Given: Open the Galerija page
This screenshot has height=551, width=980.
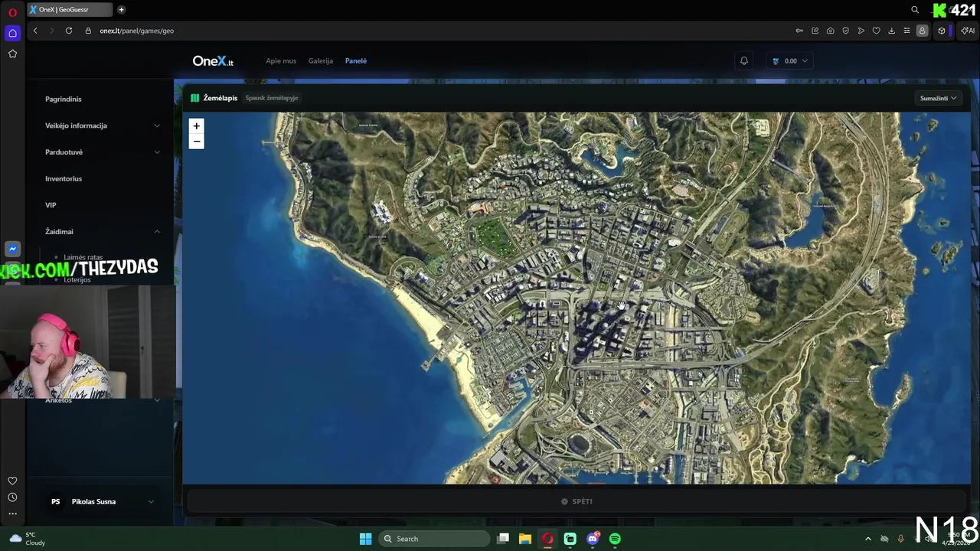Looking at the screenshot, I should (x=321, y=60).
